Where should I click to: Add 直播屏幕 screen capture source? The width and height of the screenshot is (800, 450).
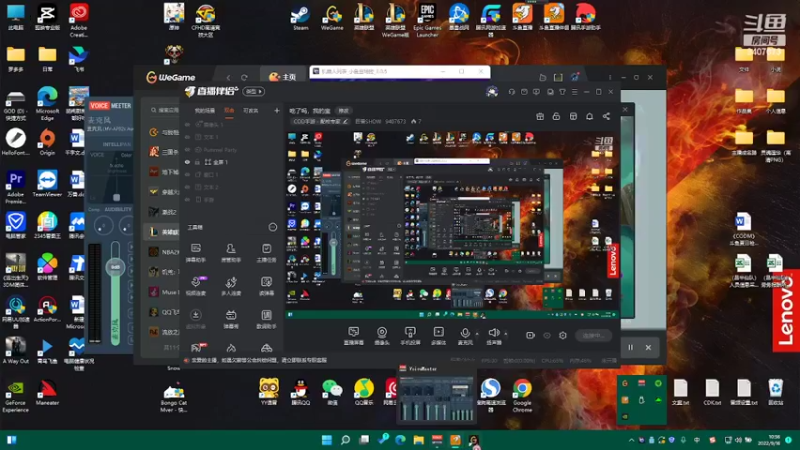point(354,336)
